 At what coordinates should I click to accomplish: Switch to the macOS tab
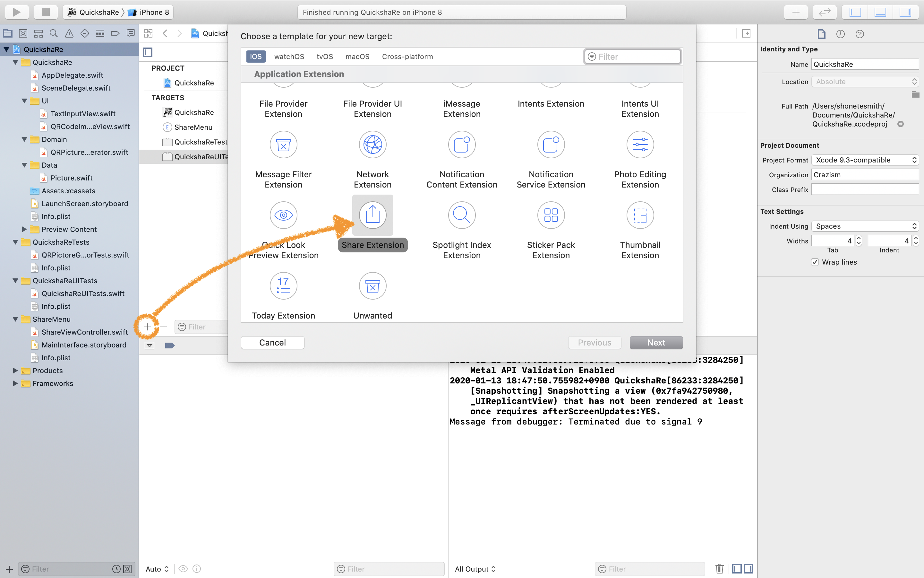357,57
